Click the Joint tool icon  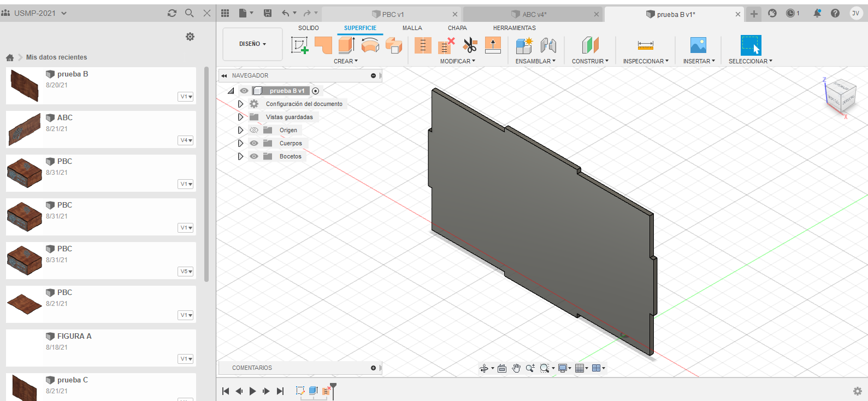click(x=548, y=45)
